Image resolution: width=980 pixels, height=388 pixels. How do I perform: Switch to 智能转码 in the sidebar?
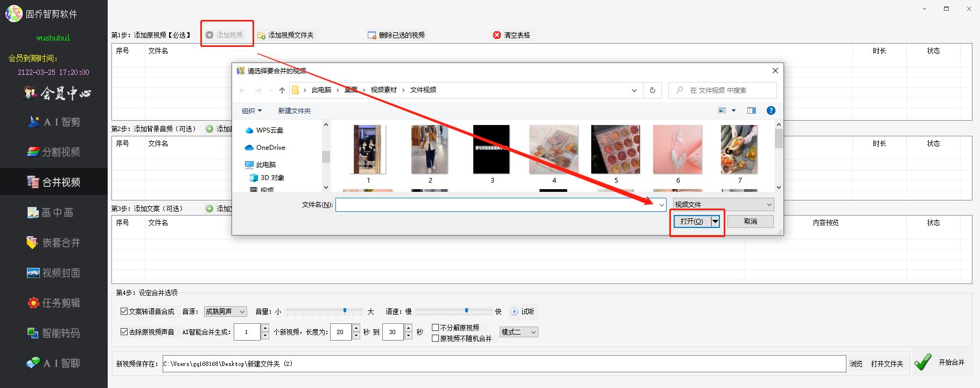tap(54, 333)
